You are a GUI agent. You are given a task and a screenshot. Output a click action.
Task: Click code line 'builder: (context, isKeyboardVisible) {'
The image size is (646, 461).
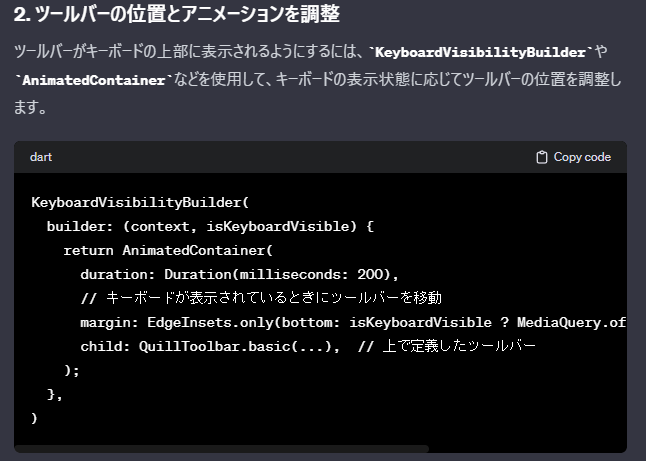click(x=210, y=226)
